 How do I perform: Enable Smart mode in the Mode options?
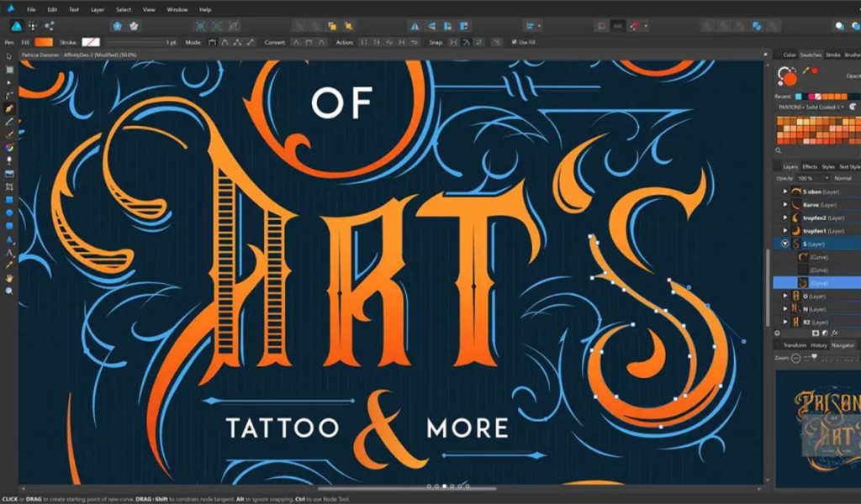point(224,42)
